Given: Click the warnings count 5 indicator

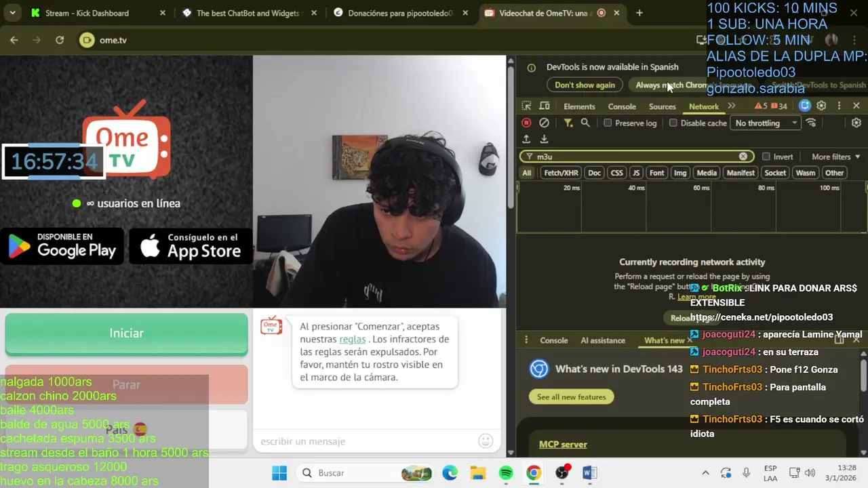Looking at the screenshot, I should click(761, 106).
